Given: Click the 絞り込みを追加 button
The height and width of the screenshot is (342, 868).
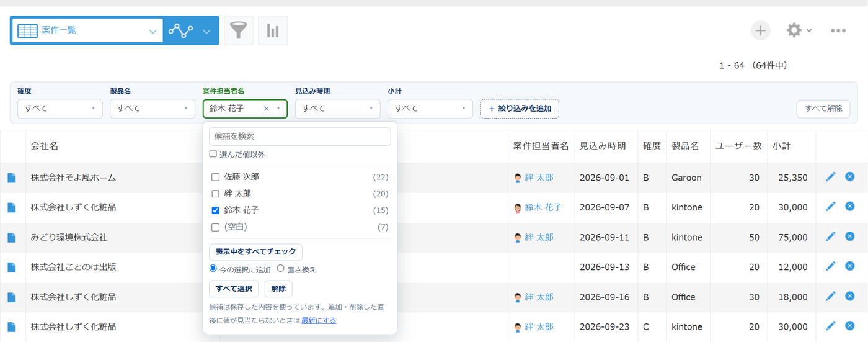Looking at the screenshot, I should coord(520,109).
